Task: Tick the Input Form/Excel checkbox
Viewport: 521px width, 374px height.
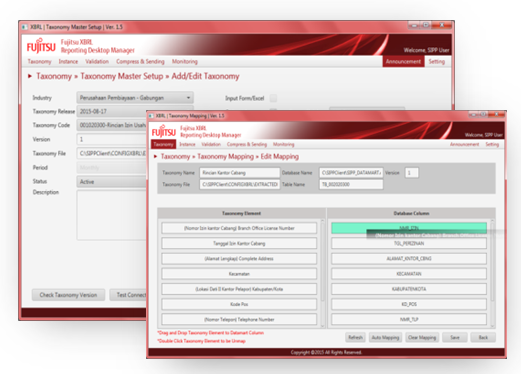Action: (x=273, y=98)
